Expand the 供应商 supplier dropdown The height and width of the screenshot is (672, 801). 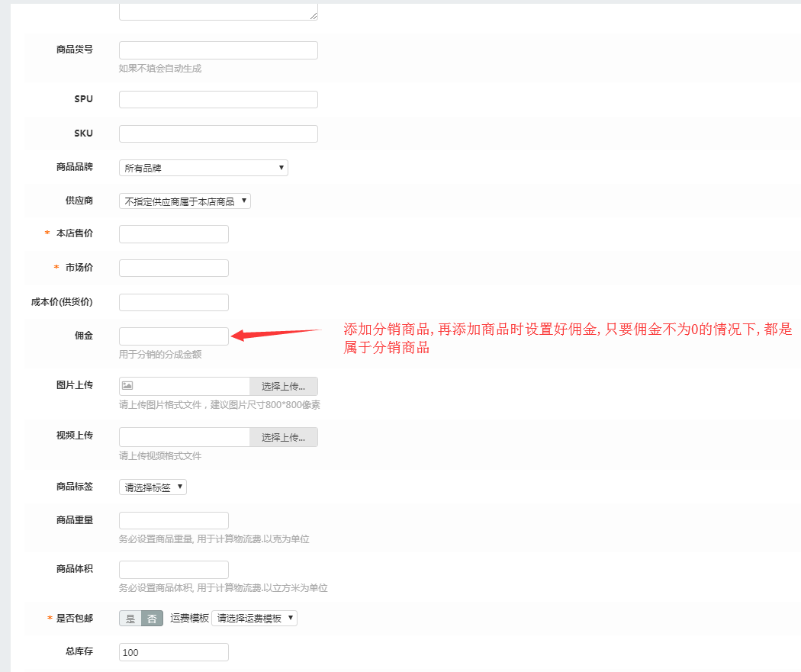point(185,201)
